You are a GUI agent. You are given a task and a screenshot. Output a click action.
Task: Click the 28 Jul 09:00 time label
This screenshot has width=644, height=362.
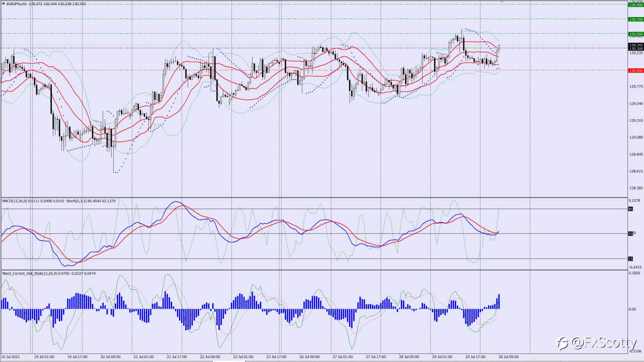410,357
